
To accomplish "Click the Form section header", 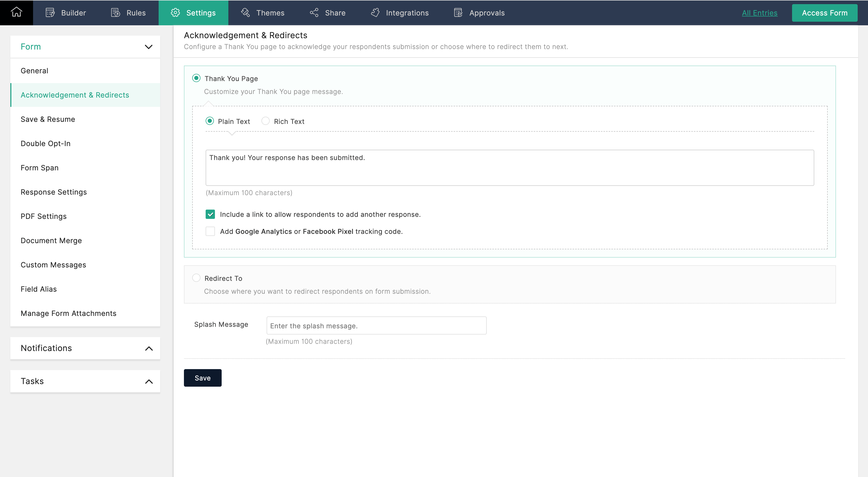I will 85,47.
